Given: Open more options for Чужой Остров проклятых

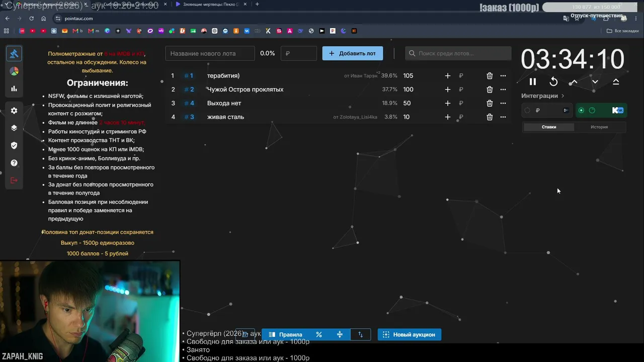Looking at the screenshot, I should pos(503,89).
